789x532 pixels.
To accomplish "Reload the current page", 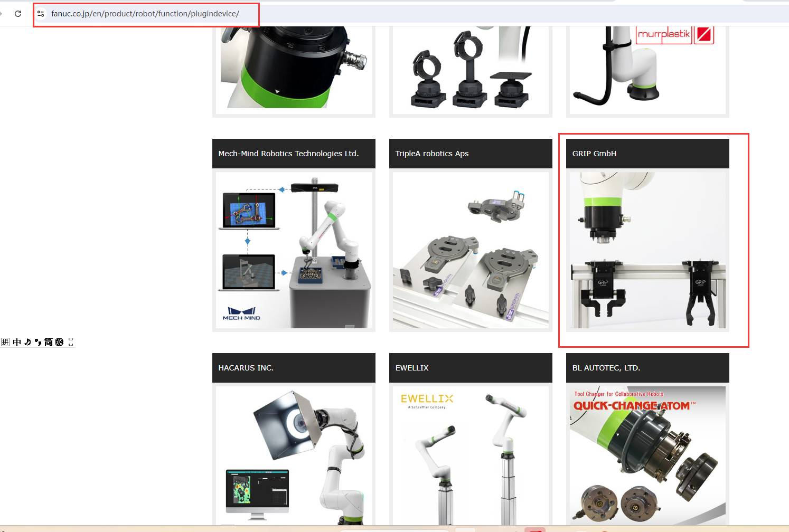I will point(18,14).
